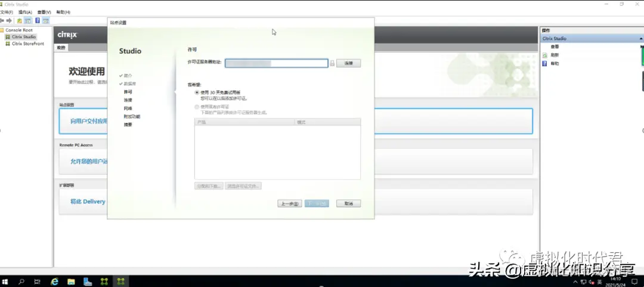Click 帮助 in the Actions pane
The image size is (644, 287).
coord(555,64)
